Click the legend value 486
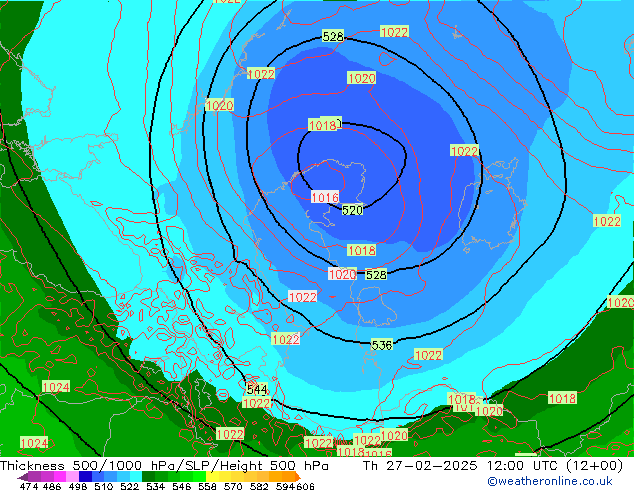This screenshot has width=634, height=490. point(52,486)
